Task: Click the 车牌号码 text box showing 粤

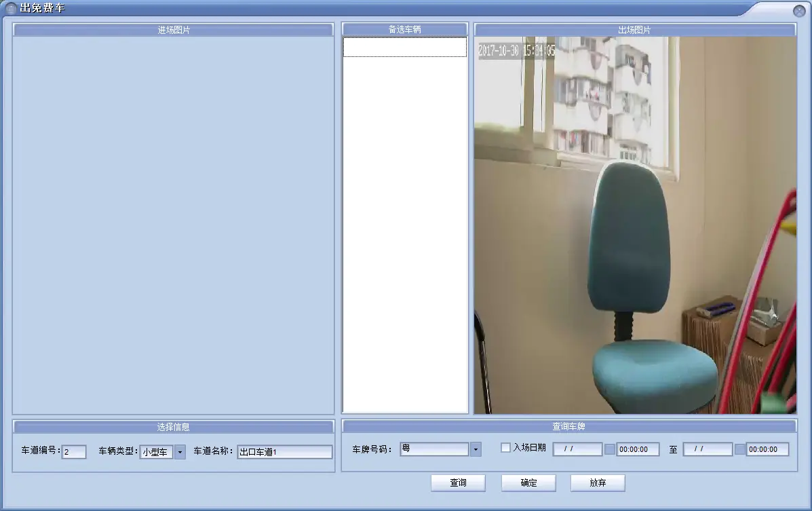Action: (x=434, y=449)
